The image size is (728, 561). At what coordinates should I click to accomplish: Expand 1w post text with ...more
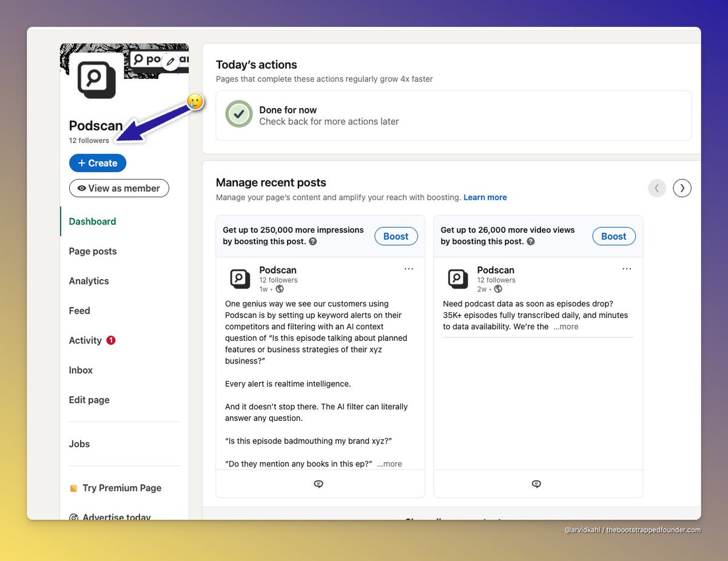[389, 464]
